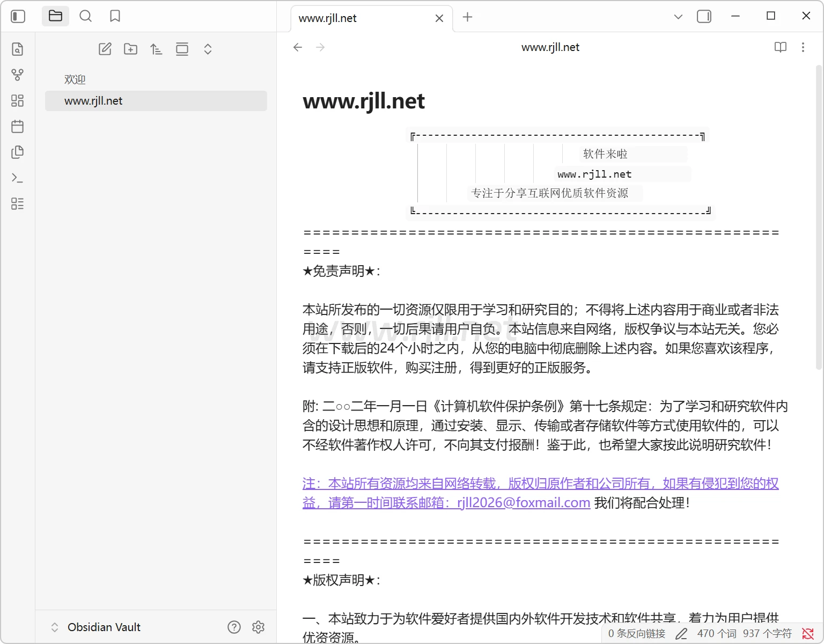Expand all folders in file explorer

point(208,49)
